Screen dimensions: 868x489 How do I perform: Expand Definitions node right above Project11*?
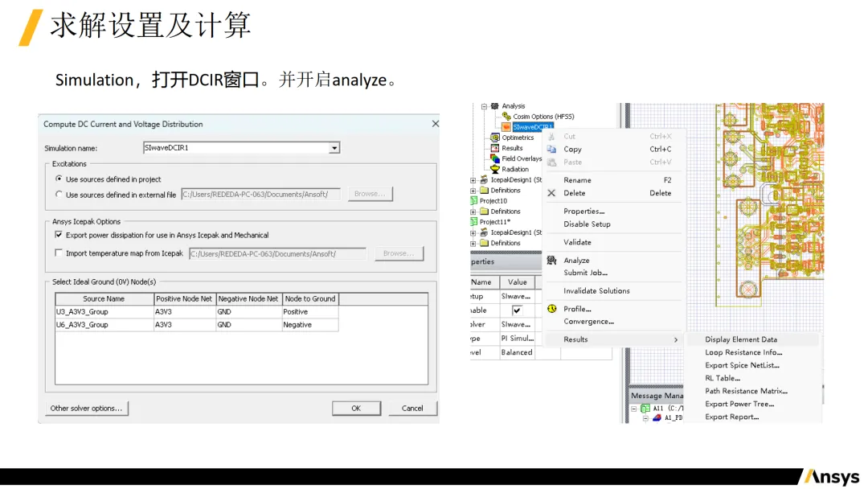(x=473, y=212)
